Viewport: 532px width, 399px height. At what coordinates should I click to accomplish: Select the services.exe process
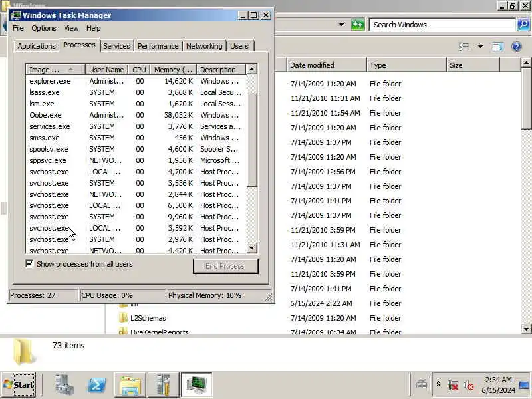coord(136,126)
